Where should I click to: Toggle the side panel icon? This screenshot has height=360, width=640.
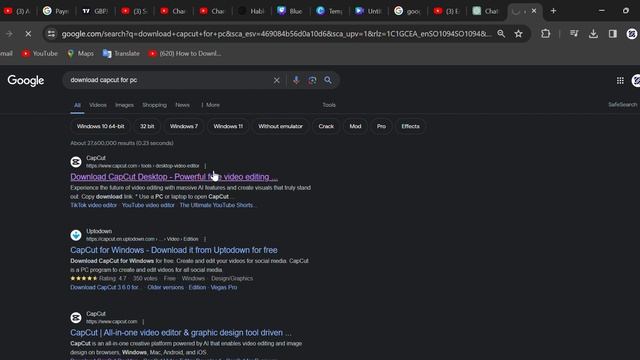click(x=613, y=34)
